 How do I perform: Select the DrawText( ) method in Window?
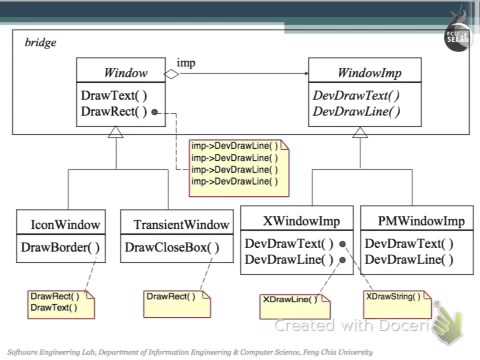pos(114,95)
